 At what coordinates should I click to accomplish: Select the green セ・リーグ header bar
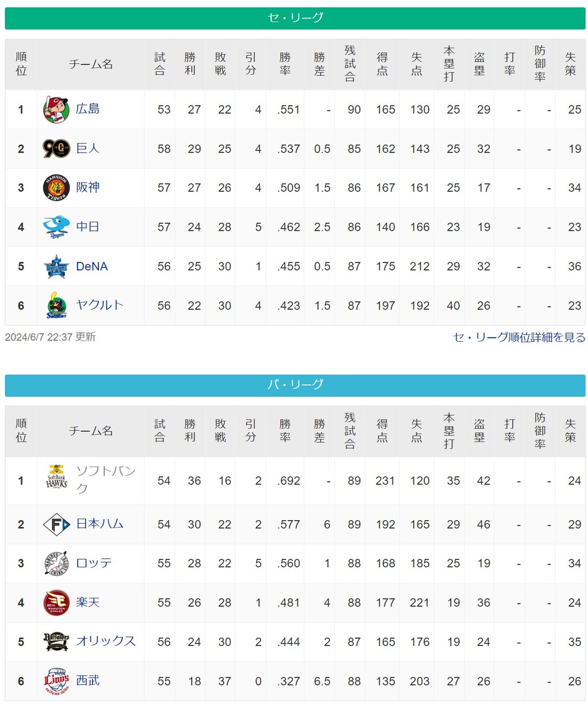(295, 18)
